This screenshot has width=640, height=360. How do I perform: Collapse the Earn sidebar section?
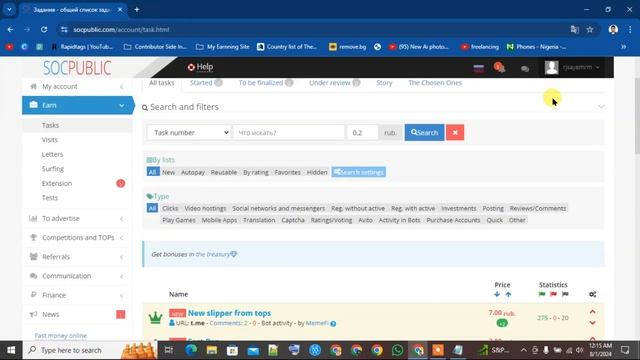pos(78,105)
